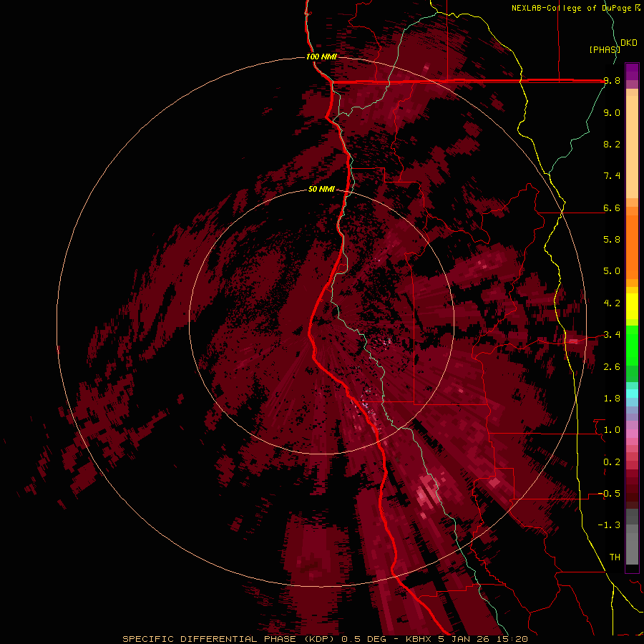Viewport: 644px width, 644px height.
Task: Pick the pale peach color-bar segment
Action: [x=632, y=147]
